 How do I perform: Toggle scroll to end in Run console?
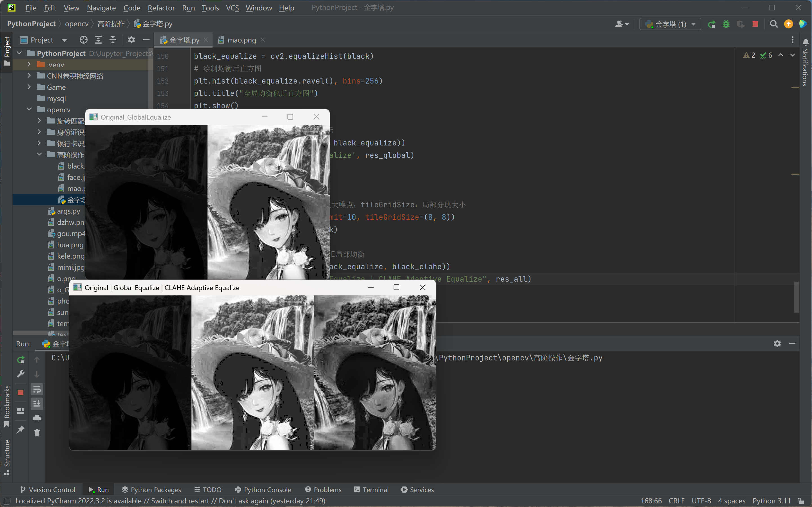37,403
